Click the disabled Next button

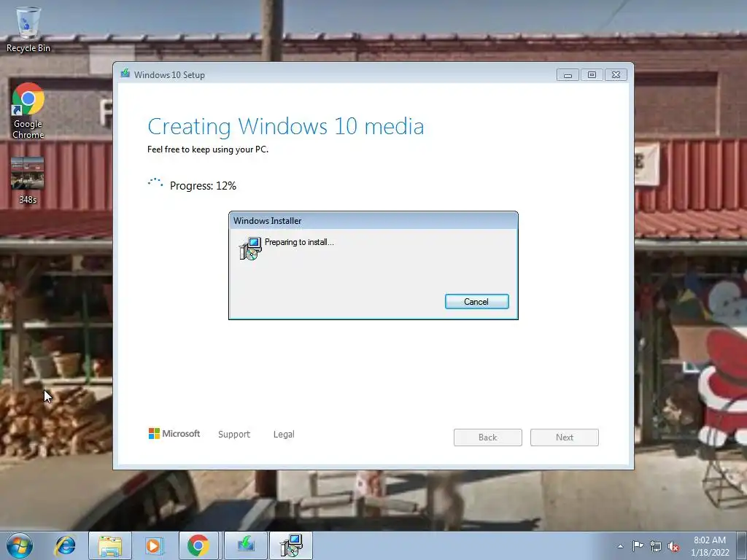tap(565, 437)
